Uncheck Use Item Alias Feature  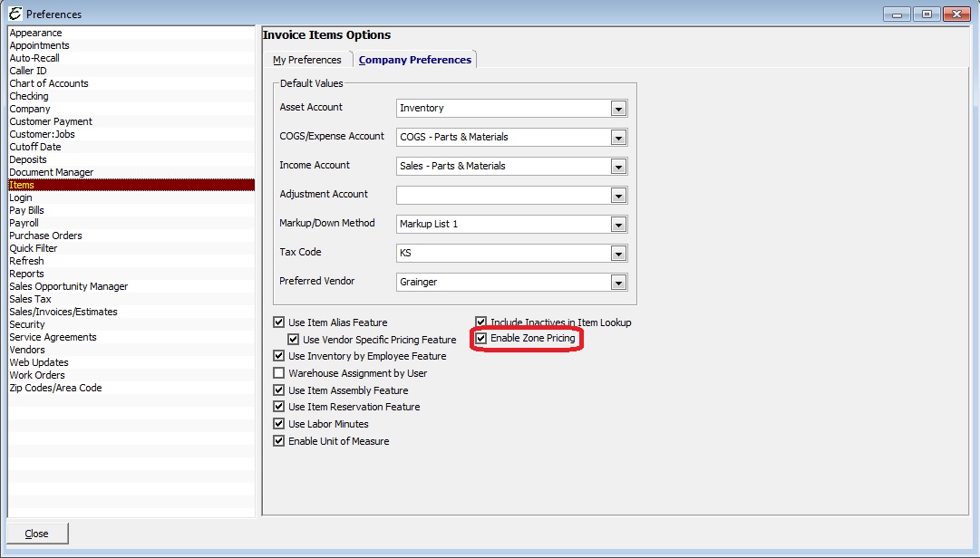[279, 322]
